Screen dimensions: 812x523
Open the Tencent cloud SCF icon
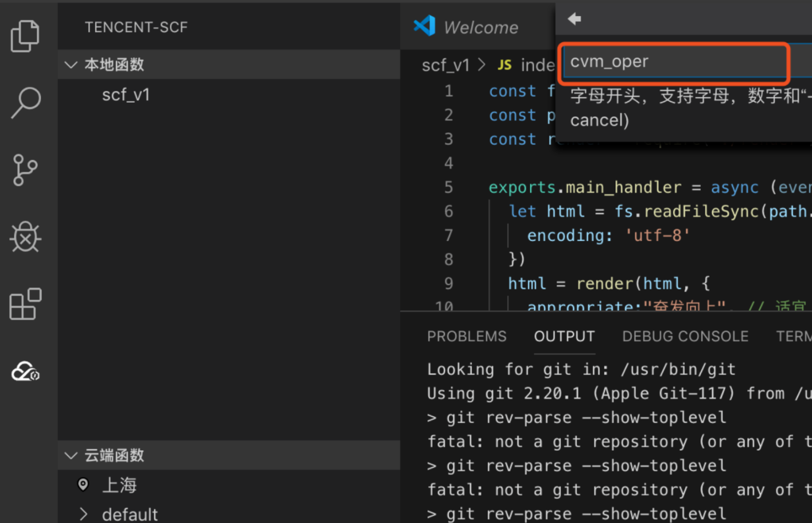click(x=26, y=371)
